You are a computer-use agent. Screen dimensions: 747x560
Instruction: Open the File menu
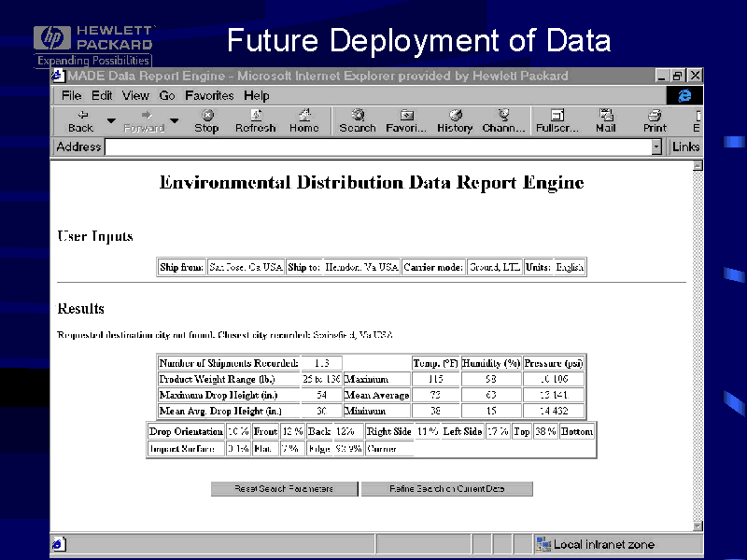tap(72, 95)
